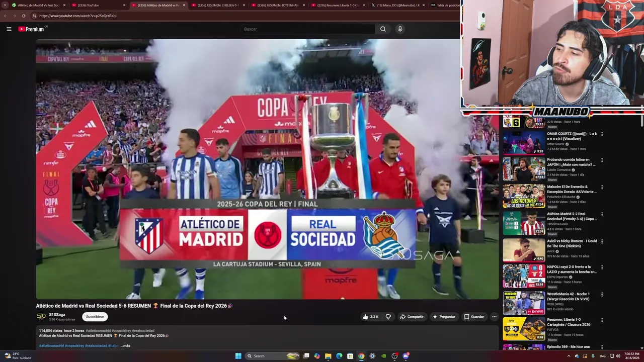Screen dimensions: 644x362
Task: Open S10Saga channel name link
Action: coord(57,315)
